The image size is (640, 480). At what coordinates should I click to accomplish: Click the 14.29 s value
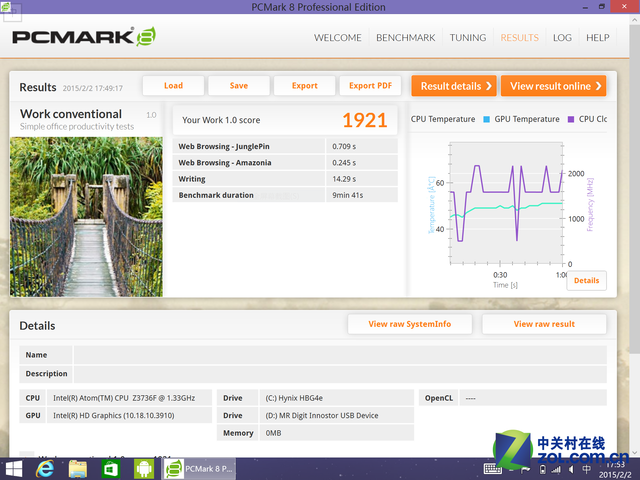coord(344,179)
